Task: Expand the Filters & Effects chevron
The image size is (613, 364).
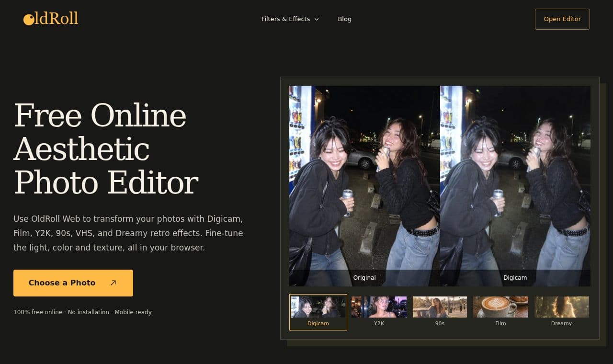Action: (x=316, y=19)
